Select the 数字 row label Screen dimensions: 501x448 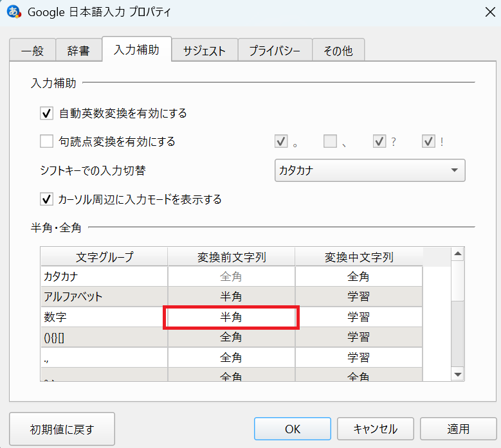point(104,317)
